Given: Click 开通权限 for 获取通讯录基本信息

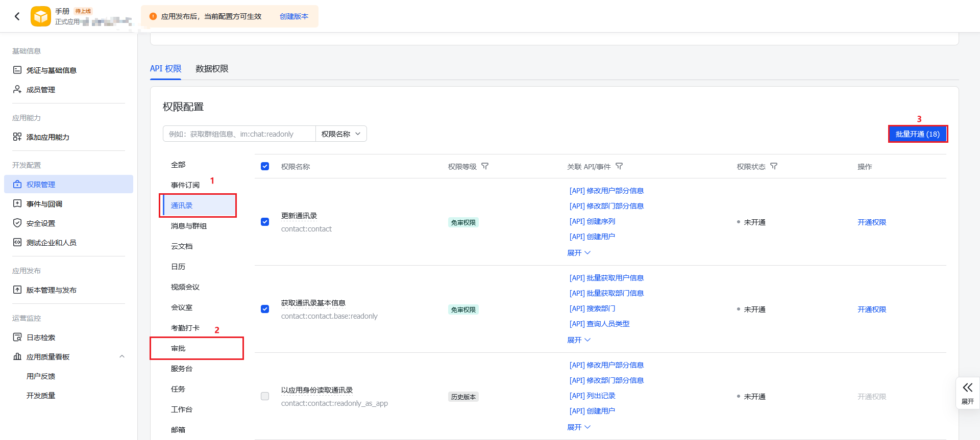Looking at the screenshot, I should [x=872, y=309].
